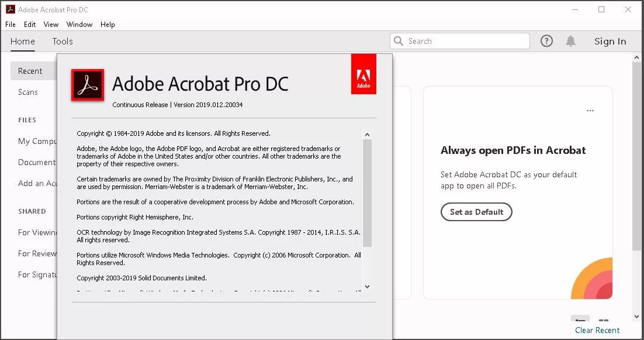Switch to the Home tab
This screenshot has height=340, width=644.
coord(23,41)
